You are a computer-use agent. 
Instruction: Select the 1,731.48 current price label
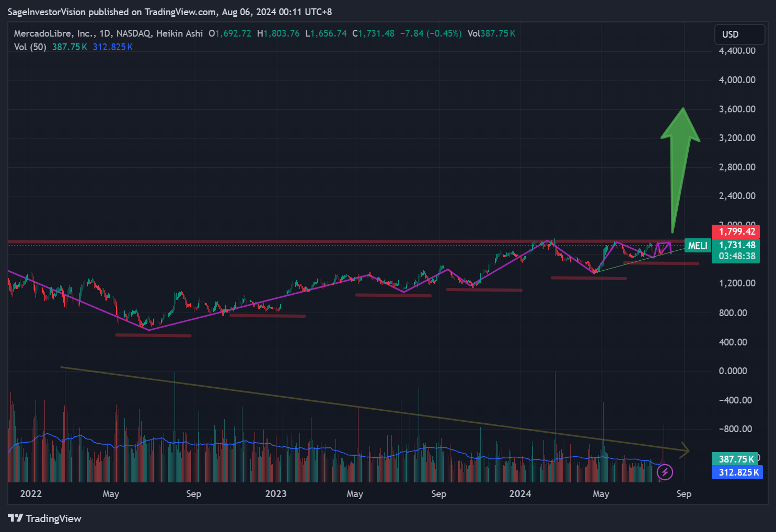coord(737,245)
